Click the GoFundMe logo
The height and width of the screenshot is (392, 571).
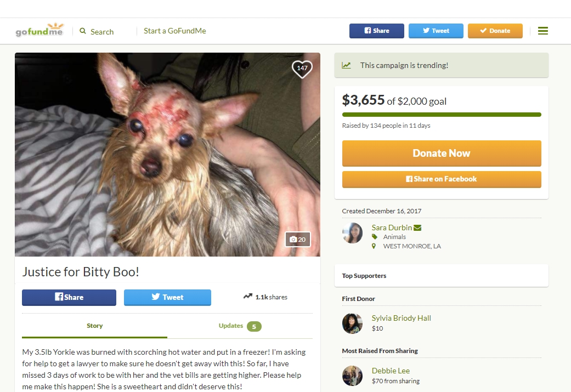click(39, 30)
